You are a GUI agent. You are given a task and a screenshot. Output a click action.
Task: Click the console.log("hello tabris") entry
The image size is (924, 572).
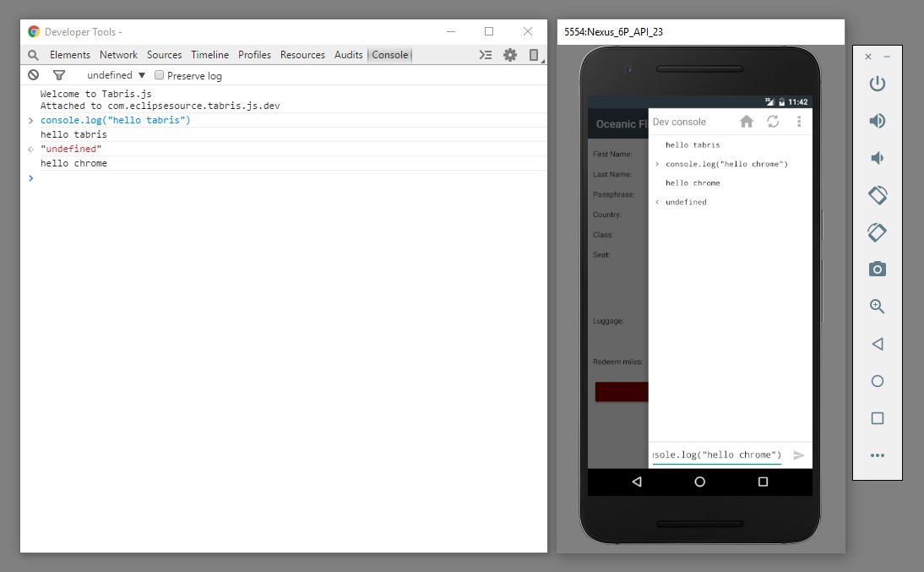click(x=116, y=120)
